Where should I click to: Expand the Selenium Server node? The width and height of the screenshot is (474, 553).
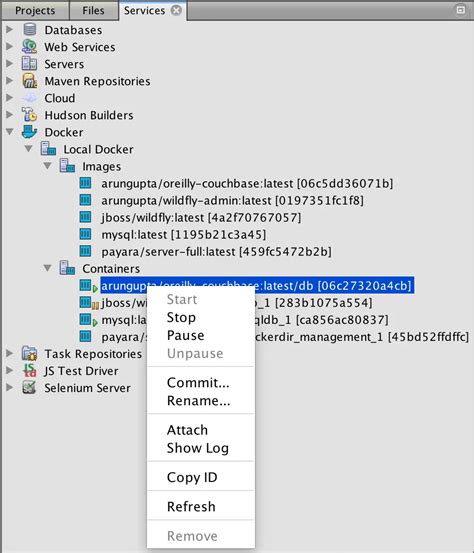[10, 387]
